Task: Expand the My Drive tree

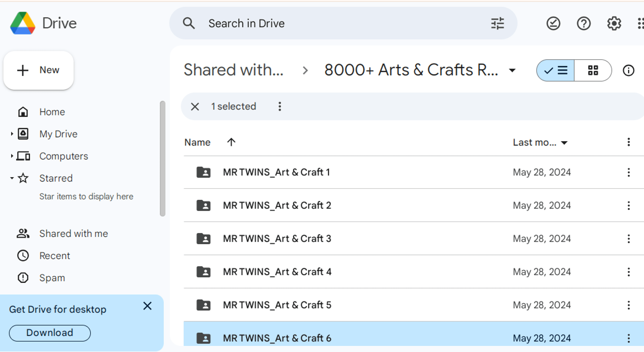Action: click(12, 134)
